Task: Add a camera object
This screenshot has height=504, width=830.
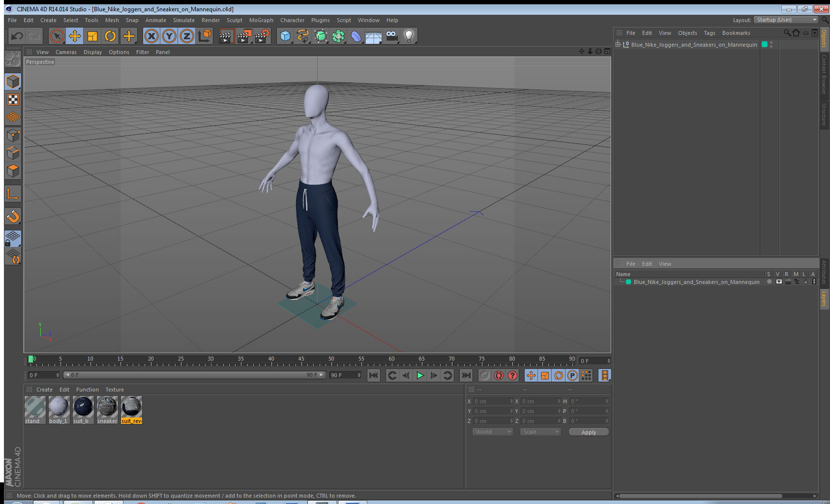Action: [391, 36]
